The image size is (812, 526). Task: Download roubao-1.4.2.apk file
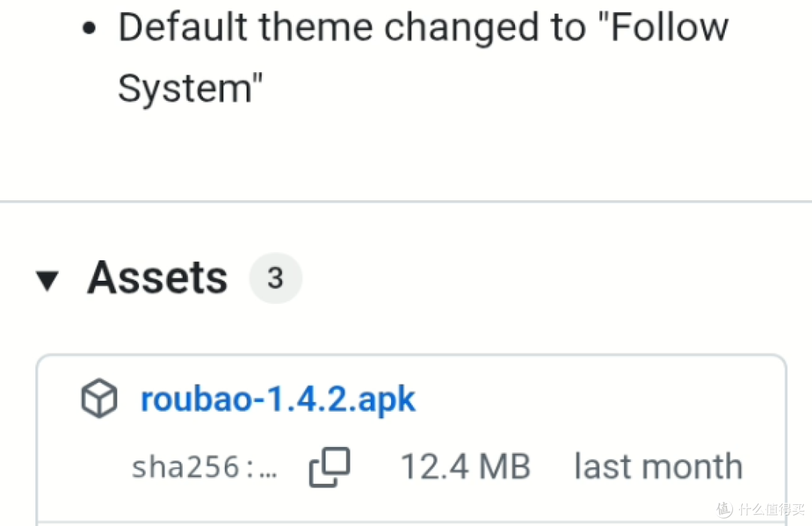[x=277, y=399]
